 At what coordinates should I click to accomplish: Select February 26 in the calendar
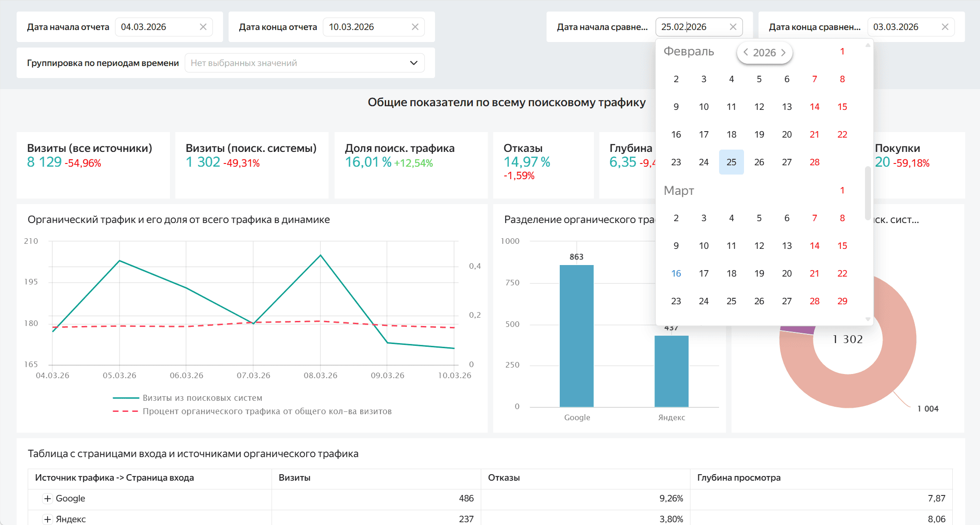tap(759, 162)
